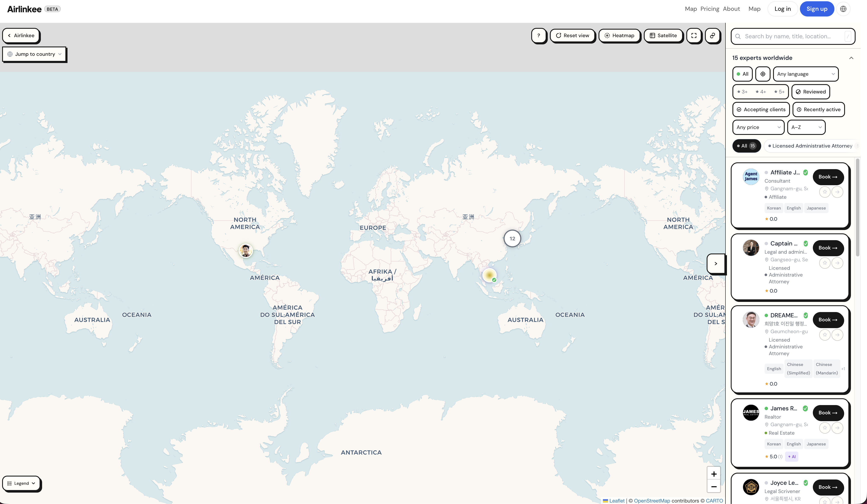Click the help question mark button
Image resolution: width=867 pixels, height=504 pixels.
point(538,35)
